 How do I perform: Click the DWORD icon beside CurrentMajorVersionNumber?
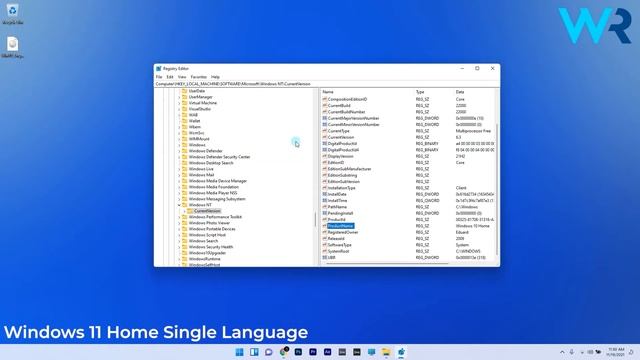point(324,118)
